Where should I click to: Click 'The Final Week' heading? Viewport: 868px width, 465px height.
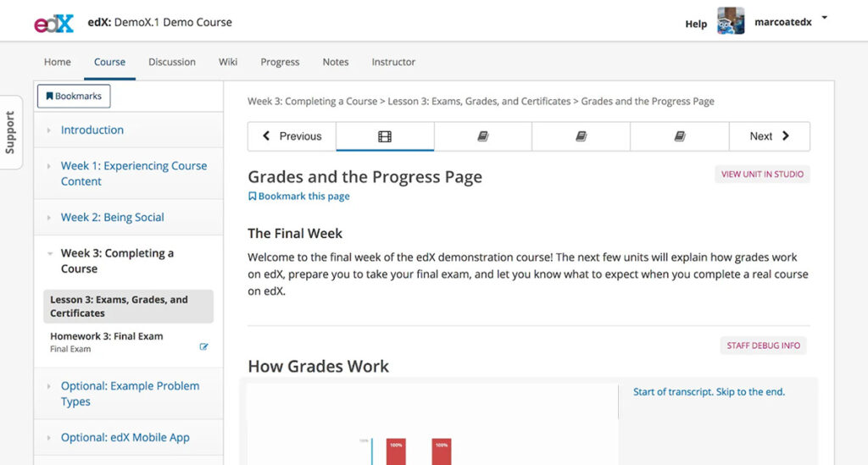click(295, 233)
